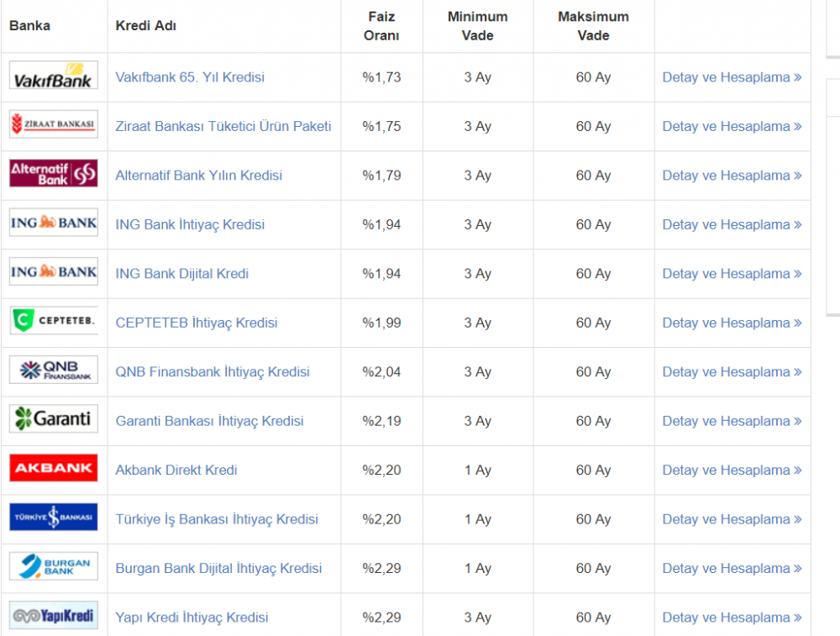This screenshot has width=840, height=636.
Task: Open Ziraat Bankası Tüketici Ürün Paketi link
Action: (x=223, y=127)
